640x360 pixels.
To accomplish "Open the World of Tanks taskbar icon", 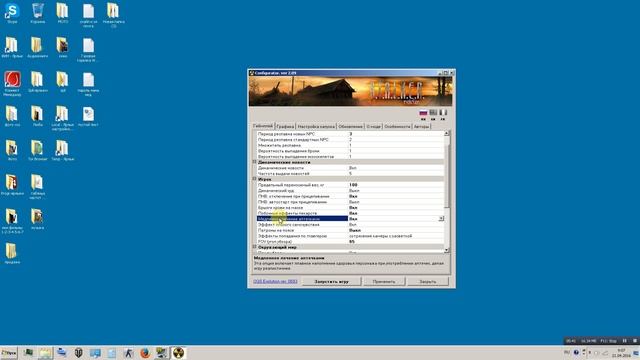I will pyautogui.click(x=78, y=353).
